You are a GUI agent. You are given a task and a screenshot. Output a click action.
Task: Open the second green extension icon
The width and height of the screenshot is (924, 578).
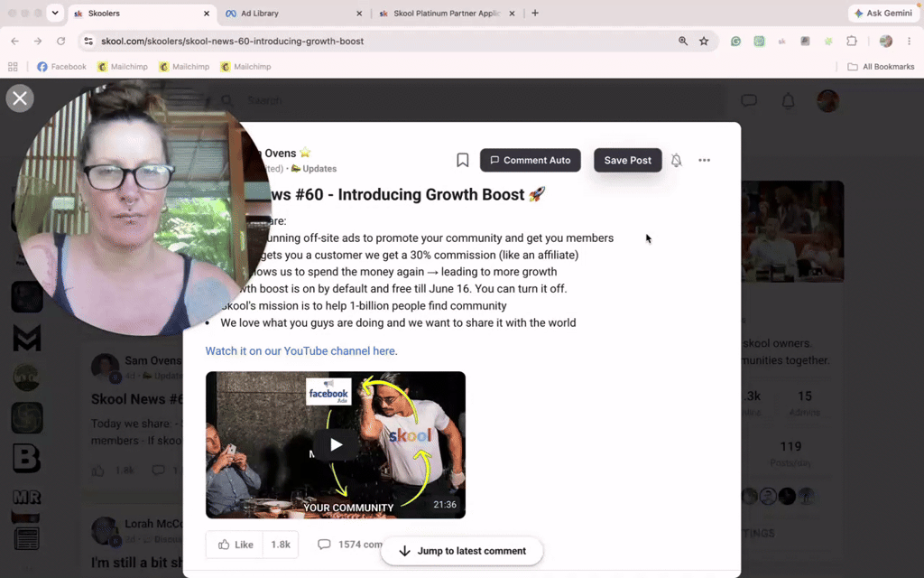click(759, 42)
